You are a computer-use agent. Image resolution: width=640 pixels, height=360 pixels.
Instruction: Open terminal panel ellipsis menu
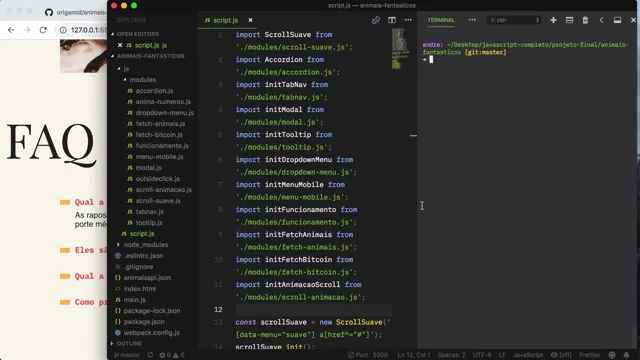(x=472, y=20)
